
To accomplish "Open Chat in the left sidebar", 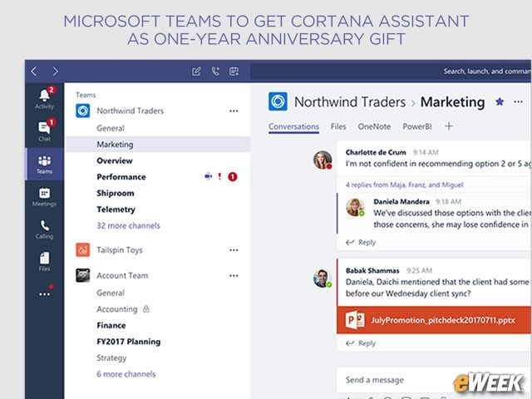I will (44, 131).
